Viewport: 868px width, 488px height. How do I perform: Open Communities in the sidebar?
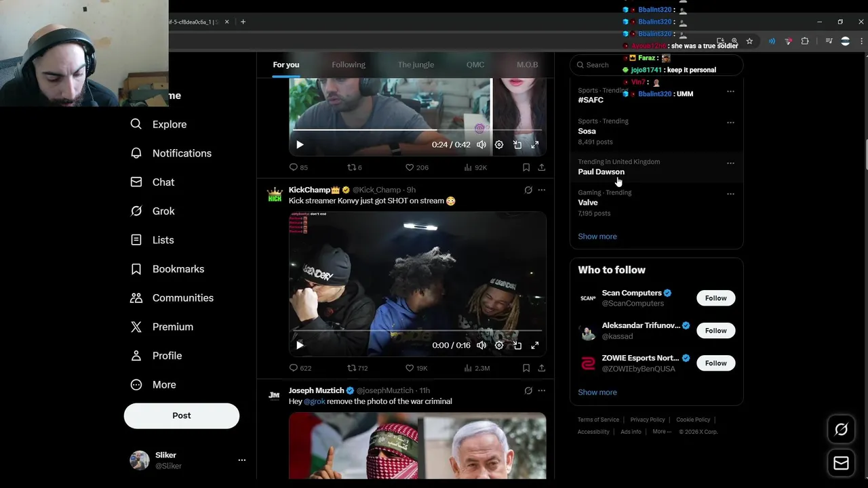pos(172,298)
